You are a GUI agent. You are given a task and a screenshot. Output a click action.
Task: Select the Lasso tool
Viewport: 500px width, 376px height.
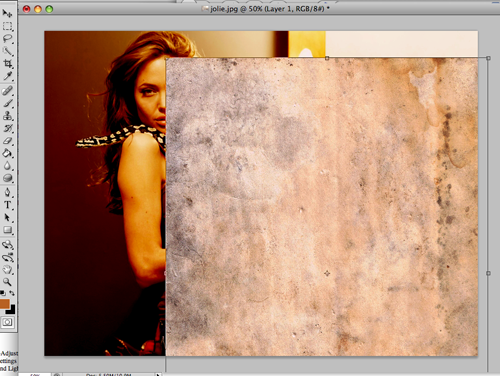(7, 39)
